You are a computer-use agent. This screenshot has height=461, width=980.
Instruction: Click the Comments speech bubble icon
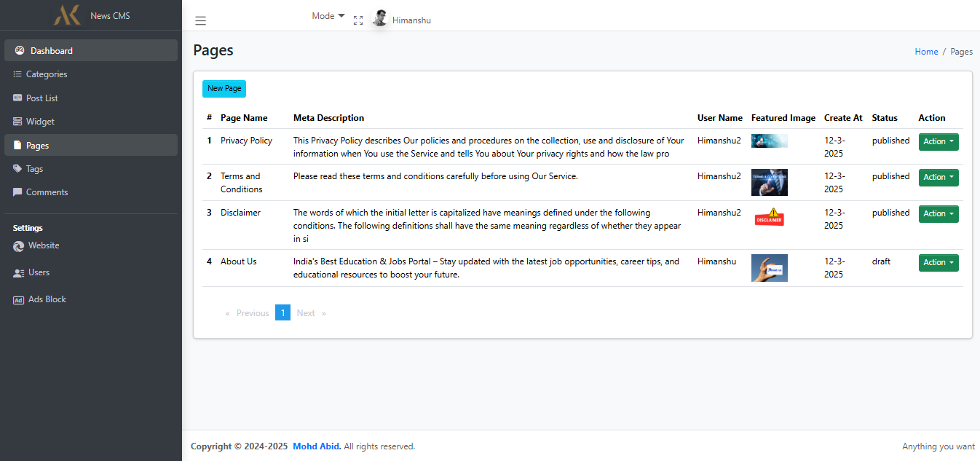17,192
